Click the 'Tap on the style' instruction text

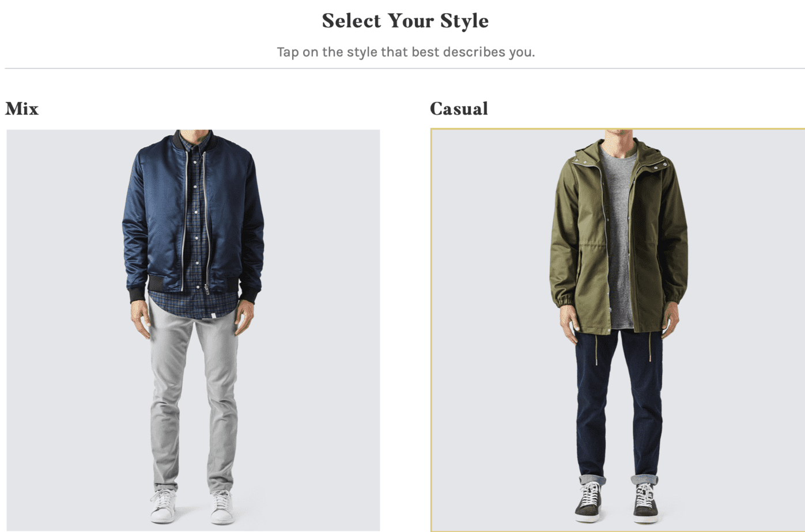coord(406,52)
